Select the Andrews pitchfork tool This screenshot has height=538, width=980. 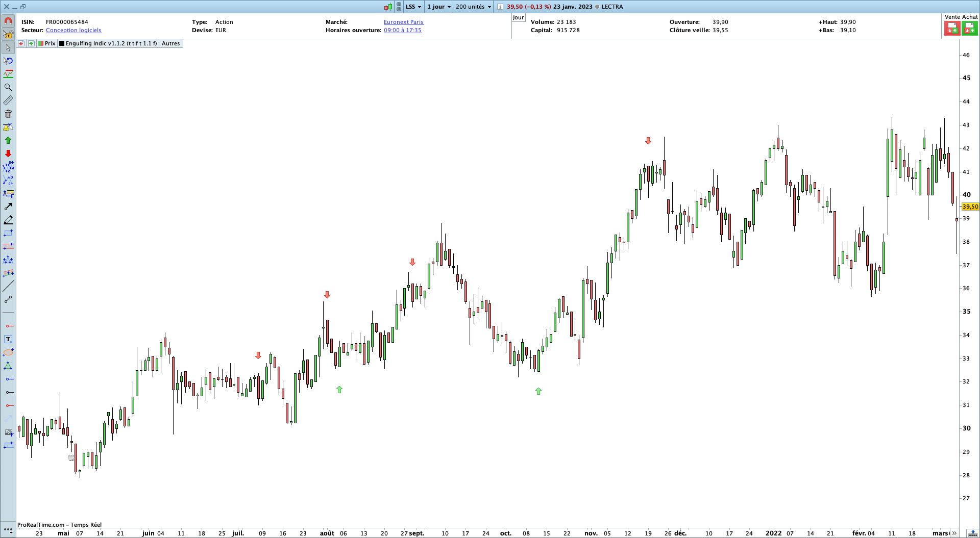click(8, 260)
